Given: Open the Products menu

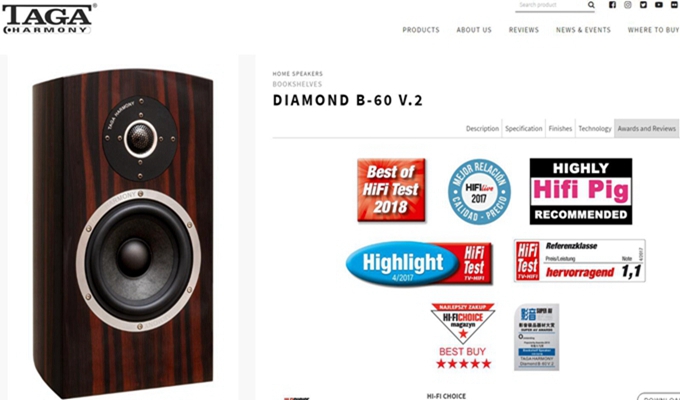Looking at the screenshot, I should [x=421, y=30].
